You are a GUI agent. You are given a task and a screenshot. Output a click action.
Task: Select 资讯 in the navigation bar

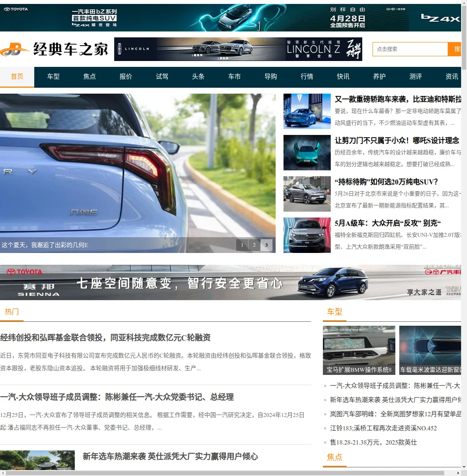click(x=452, y=77)
